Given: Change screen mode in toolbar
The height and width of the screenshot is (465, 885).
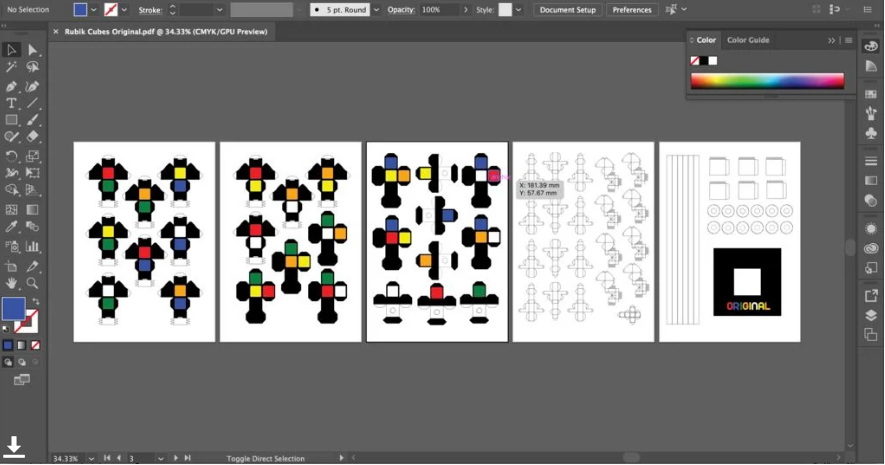Looking at the screenshot, I should click(x=21, y=380).
